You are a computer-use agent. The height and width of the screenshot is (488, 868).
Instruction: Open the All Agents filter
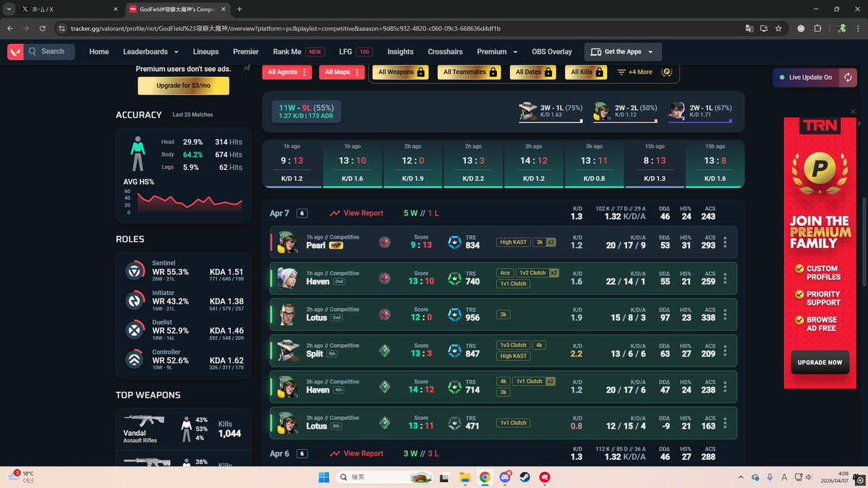286,72
